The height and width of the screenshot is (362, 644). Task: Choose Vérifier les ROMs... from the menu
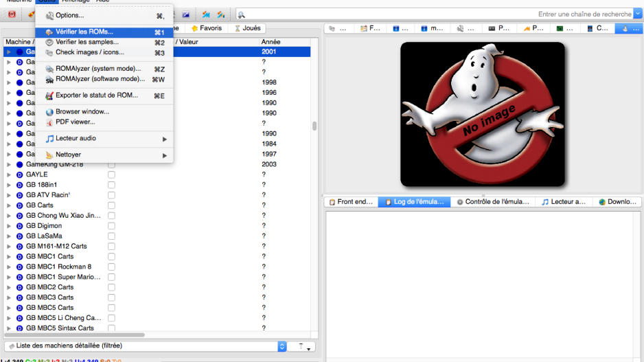pos(104,32)
